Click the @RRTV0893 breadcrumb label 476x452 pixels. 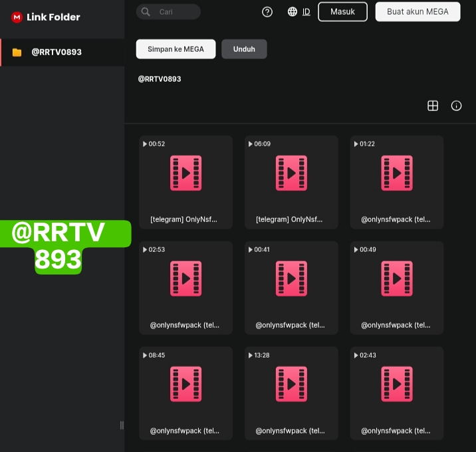tap(160, 79)
